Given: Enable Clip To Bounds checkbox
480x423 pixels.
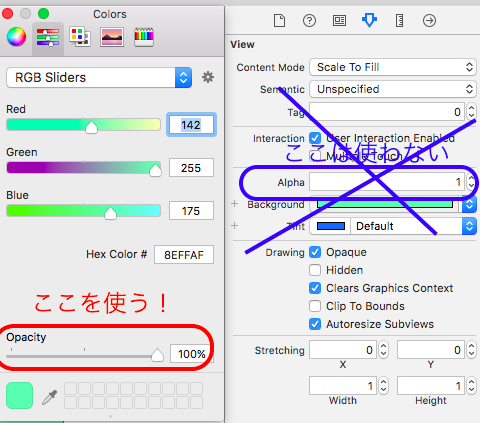Looking at the screenshot, I should (x=315, y=306).
